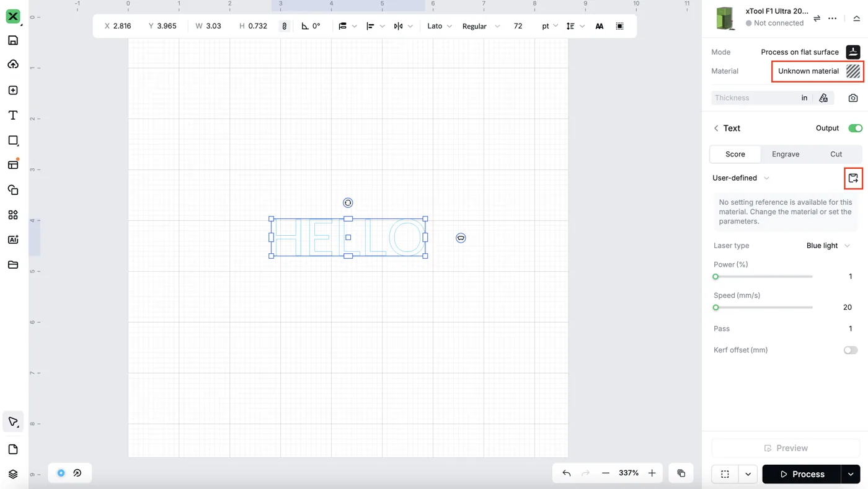Select the Text tool in the left sidebar

(x=13, y=115)
